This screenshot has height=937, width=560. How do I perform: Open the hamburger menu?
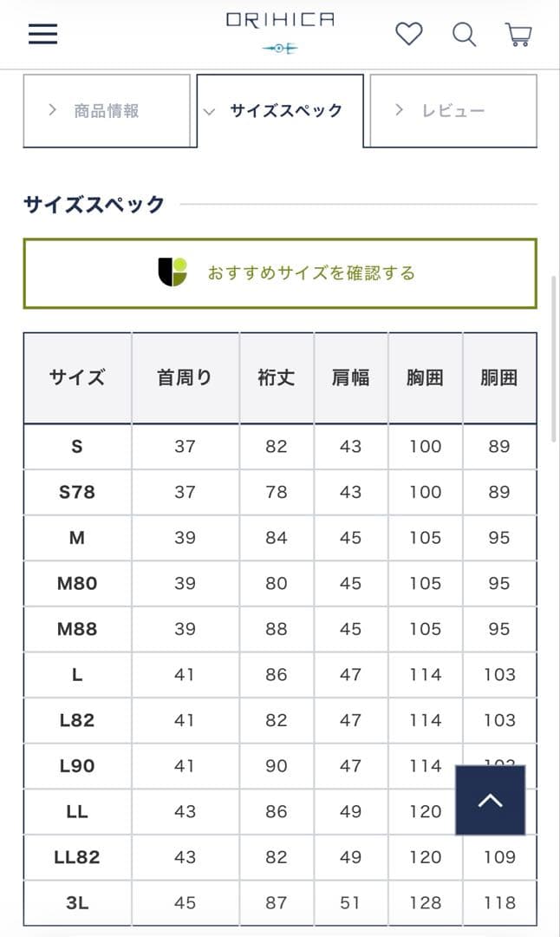coord(43,34)
